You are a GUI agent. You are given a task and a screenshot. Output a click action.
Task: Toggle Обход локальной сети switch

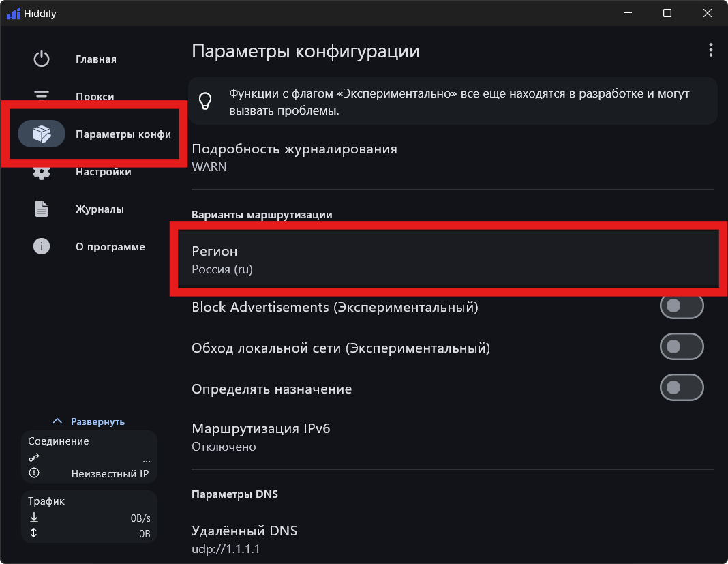681,347
